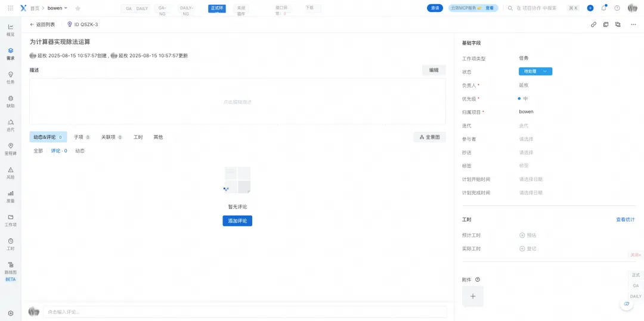The image size is (644, 321).
Task: Open the 待处理 status dropdown
Action: click(535, 71)
